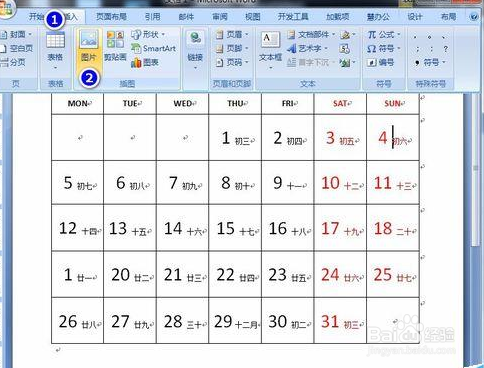Image resolution: width=484 pixels, height=368 pixels.
Task: Insert a 空白页 blank page
Action: 17,49
